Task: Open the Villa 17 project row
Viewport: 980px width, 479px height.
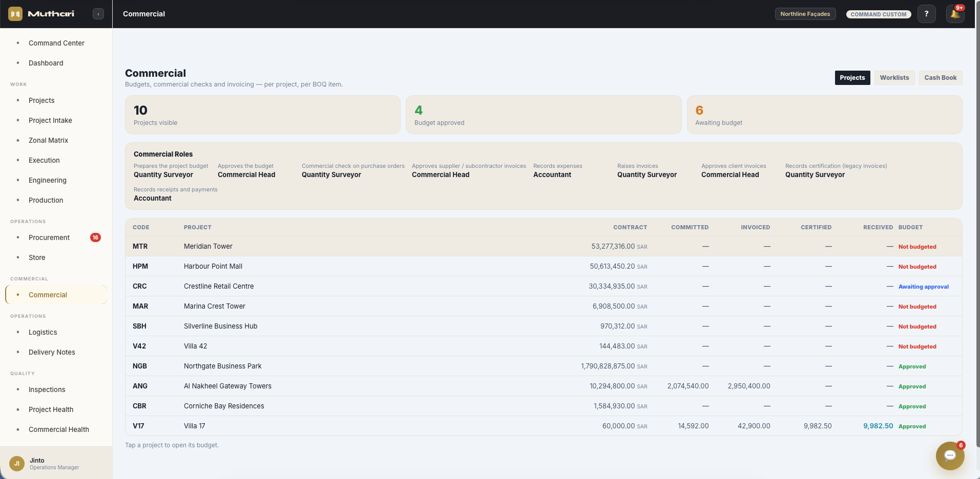Action: [x=544, y=426]
